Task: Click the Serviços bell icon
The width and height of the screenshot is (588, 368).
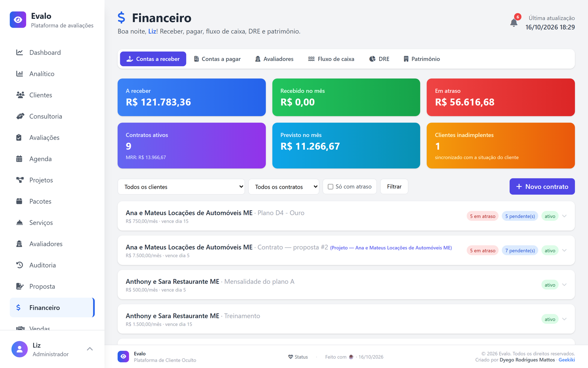Action: point(19,223)
